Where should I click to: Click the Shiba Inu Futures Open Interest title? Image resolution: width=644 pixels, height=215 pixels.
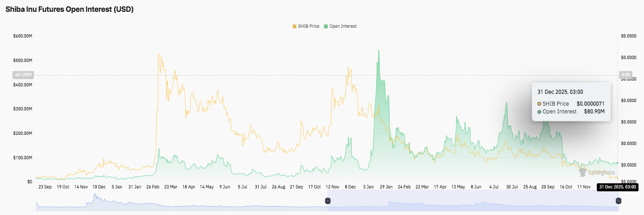[x=70, y=9]
